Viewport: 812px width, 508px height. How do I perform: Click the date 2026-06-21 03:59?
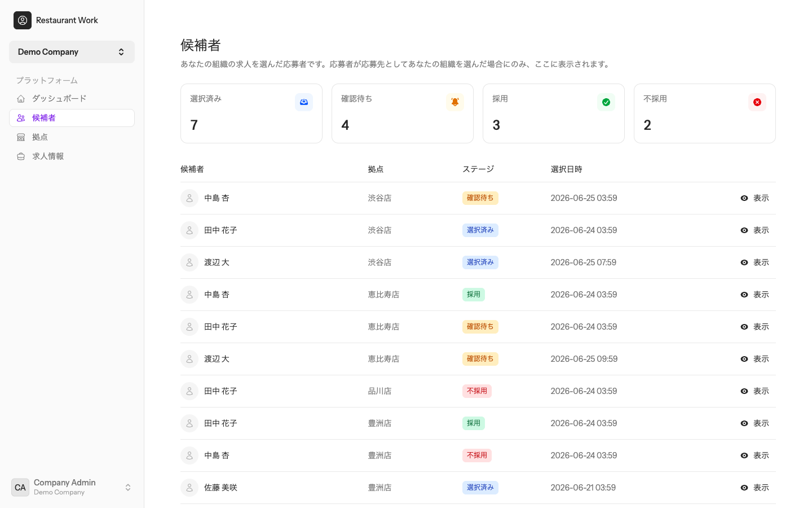pyautogui.click(x=583, y=488)
